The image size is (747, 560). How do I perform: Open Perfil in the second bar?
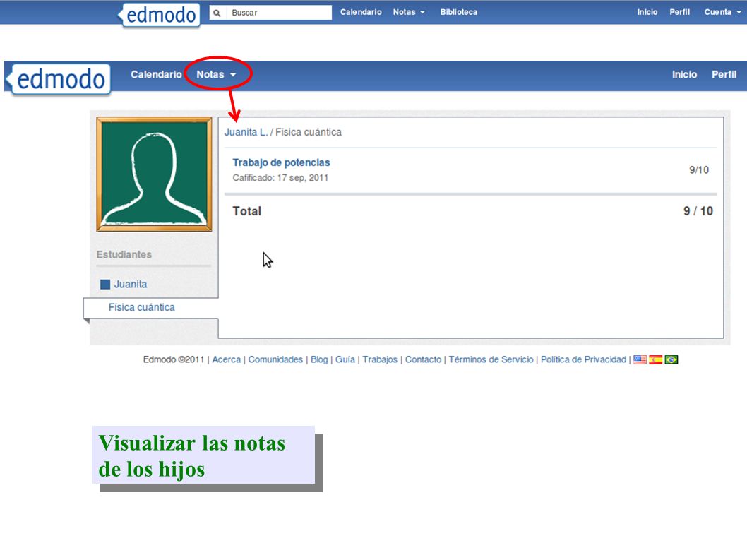click(x=724, y=74)
